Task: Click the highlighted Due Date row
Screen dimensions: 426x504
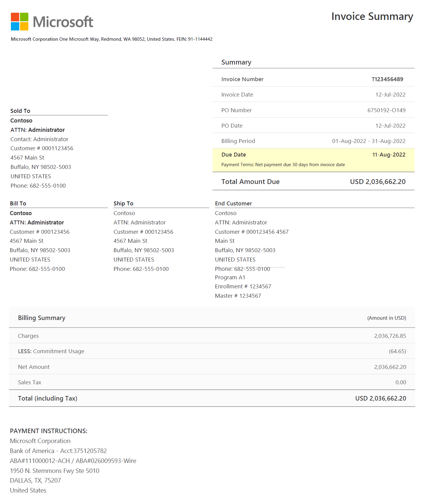Action: click(313, 160)
